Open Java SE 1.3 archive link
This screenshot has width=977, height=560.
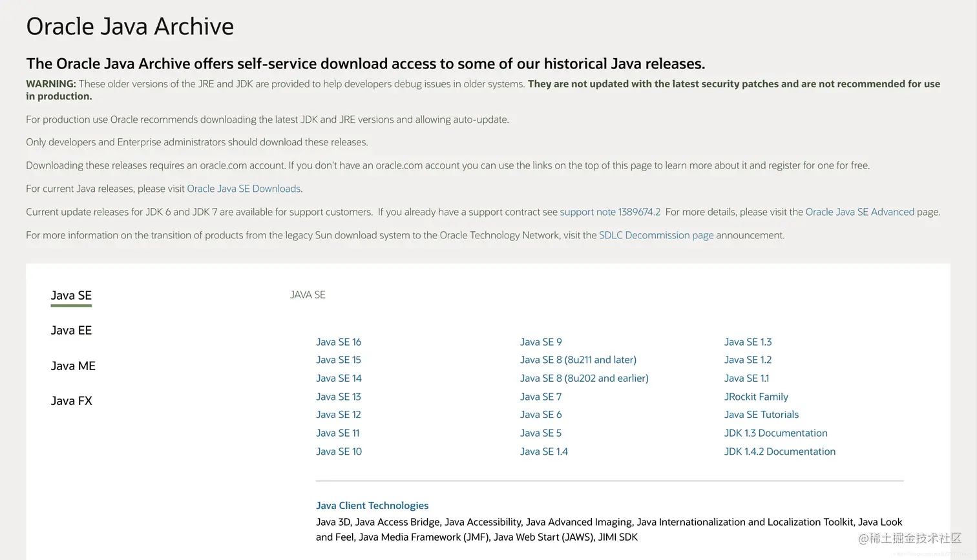pyautogui.click(x=748, y=342)
